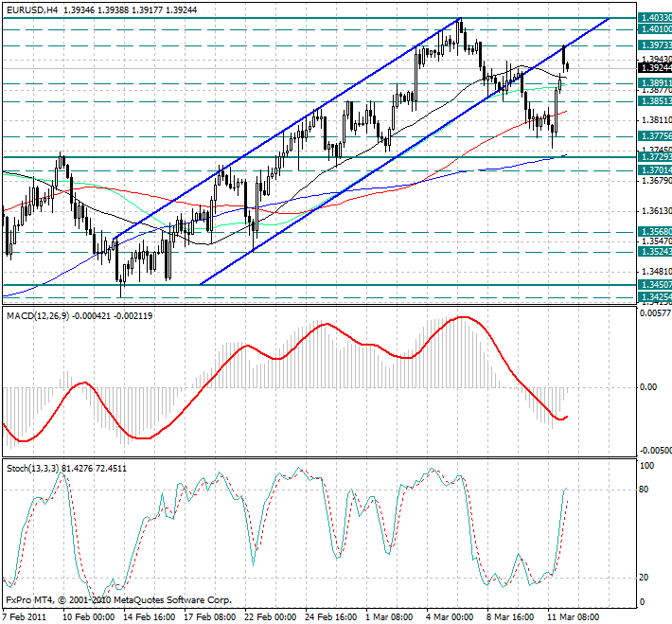Click the 1.3425 price level label
The height and width of the screenshot is (624, 672).
(655, 296)
